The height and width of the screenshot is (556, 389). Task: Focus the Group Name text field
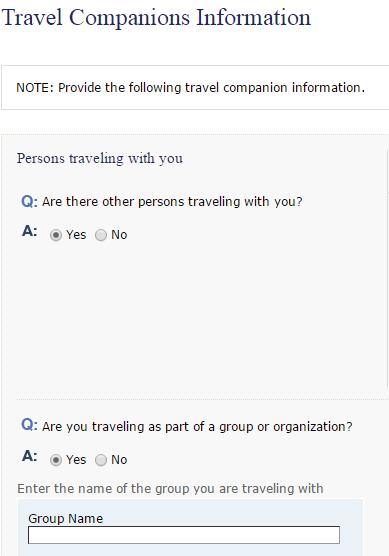tap(184, 535)
